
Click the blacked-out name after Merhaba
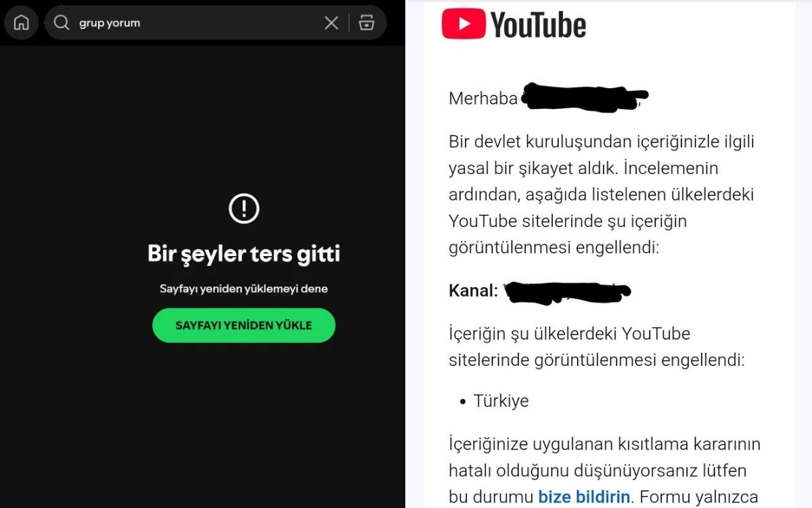(x=584, y=98)
